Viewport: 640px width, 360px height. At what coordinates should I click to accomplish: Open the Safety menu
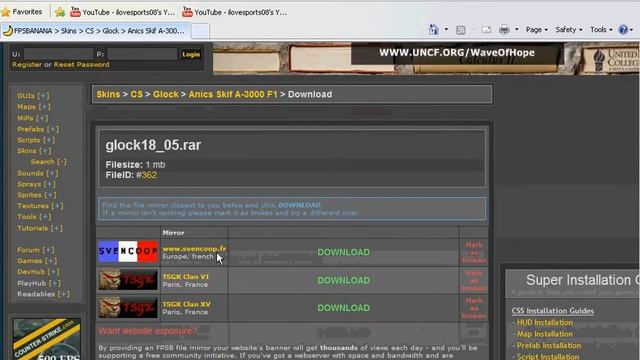pos(569,30)
